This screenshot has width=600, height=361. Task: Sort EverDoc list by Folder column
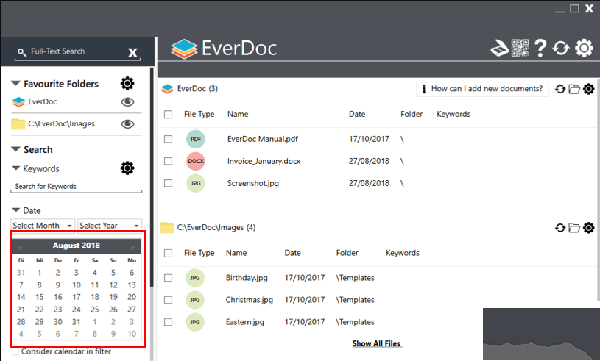click(411, 114)
